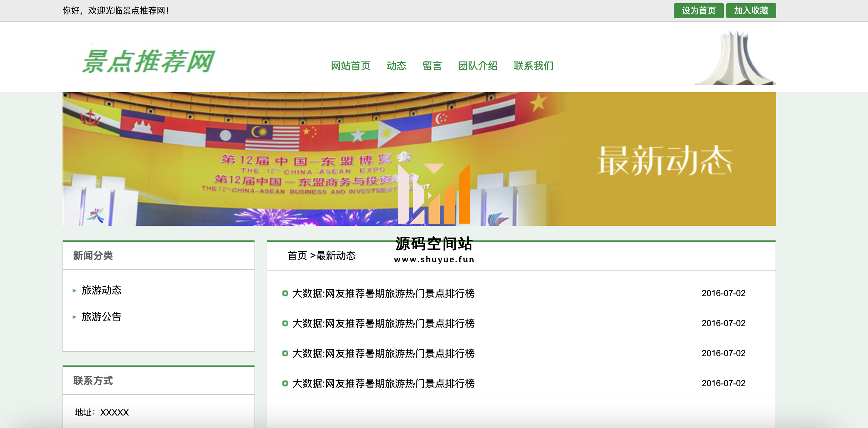This screenshot has height=428, width=868.
Task: Click 最新动态 in the breadcrumb
Action: click(336, 255)
